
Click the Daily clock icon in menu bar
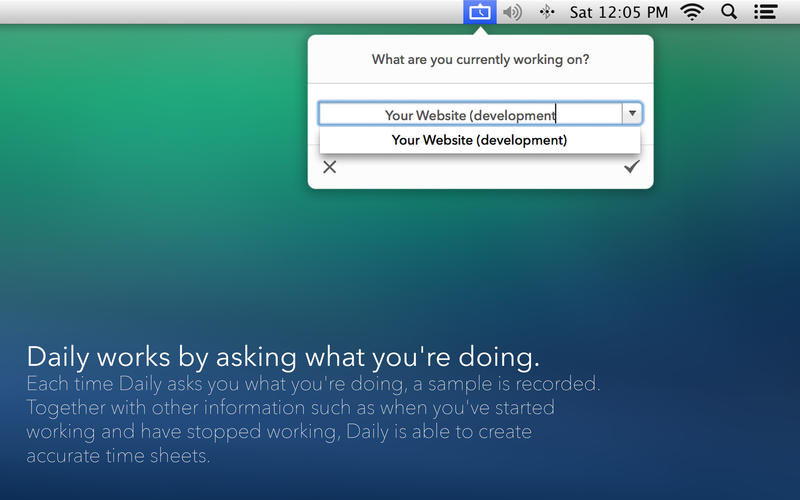(x=479, y=12)
